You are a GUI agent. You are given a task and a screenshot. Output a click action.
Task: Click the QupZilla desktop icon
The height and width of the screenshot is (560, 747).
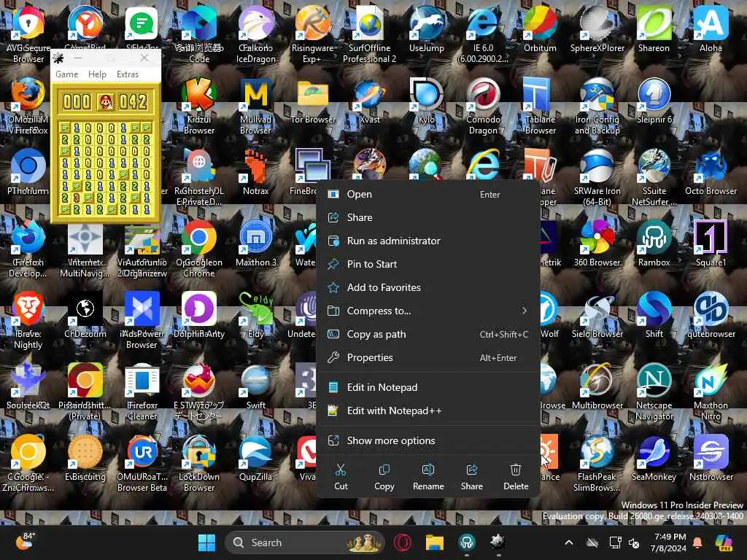[x=256, y=451]
